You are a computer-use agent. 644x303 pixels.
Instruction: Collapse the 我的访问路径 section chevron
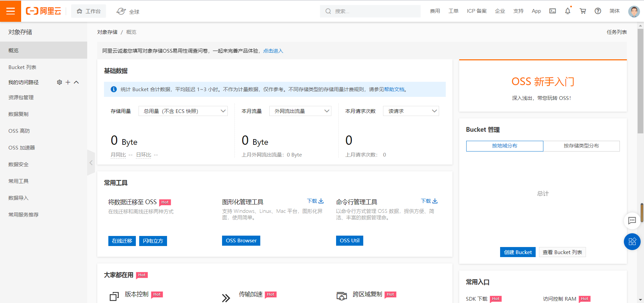coord(76,82)
